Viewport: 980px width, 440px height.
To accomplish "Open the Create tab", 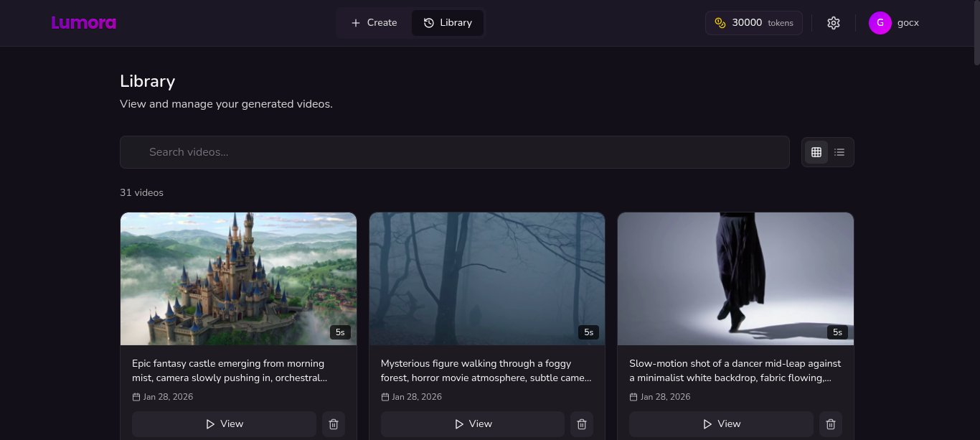I will pos(374,23).
